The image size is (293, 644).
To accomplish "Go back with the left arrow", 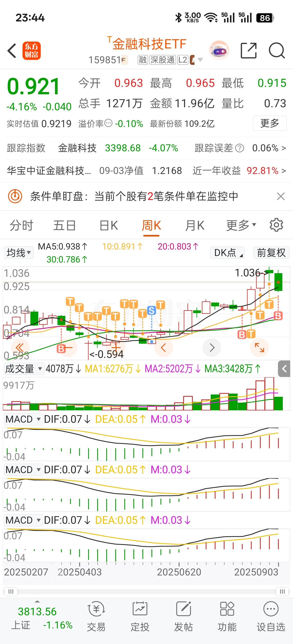I will click(12, 51).
